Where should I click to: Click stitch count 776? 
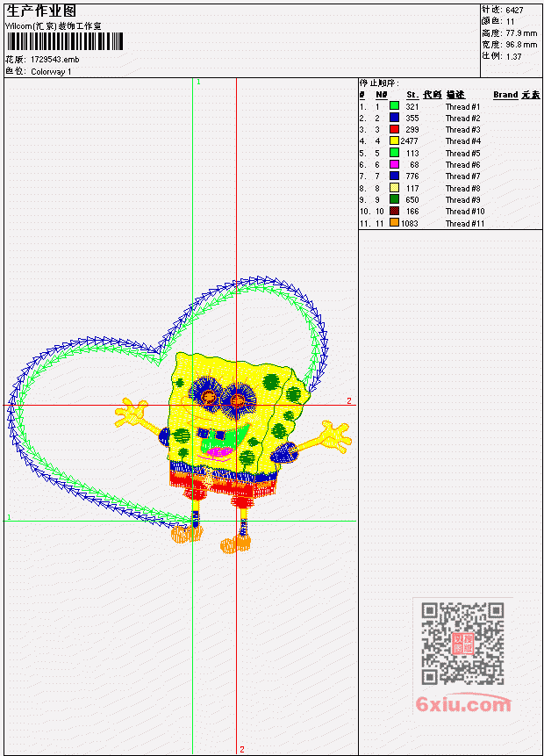[412, 176]
